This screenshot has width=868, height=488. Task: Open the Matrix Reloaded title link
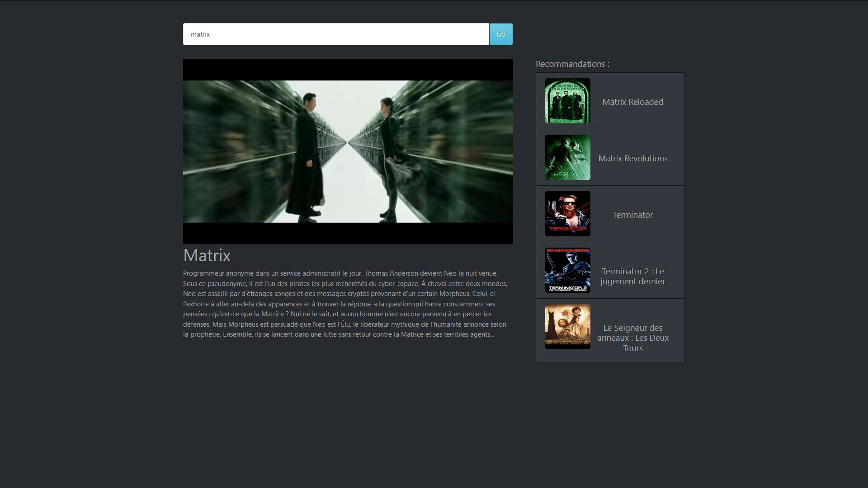click(x=632, y=102)
